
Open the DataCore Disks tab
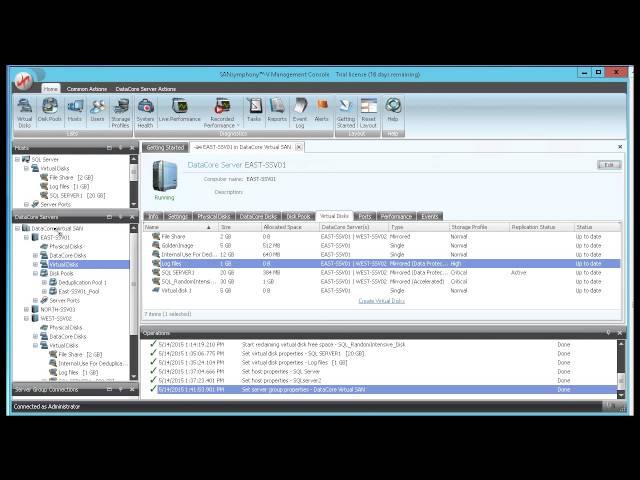(x=258, y=216)
